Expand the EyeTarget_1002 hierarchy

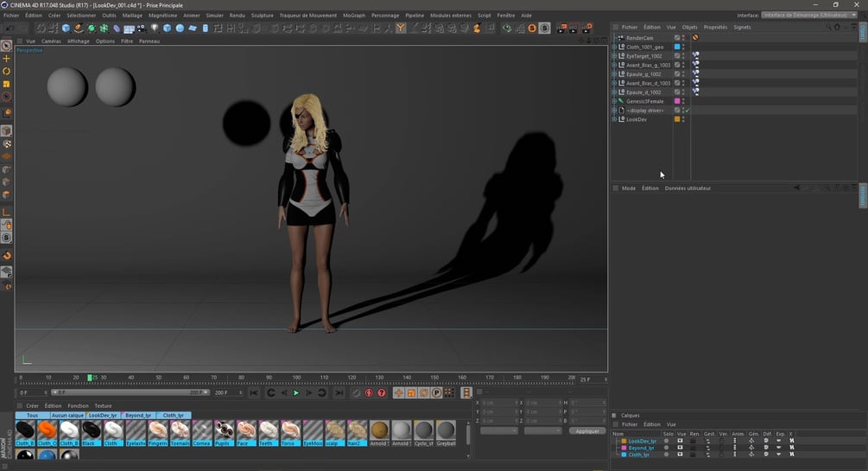coord(614,56)
